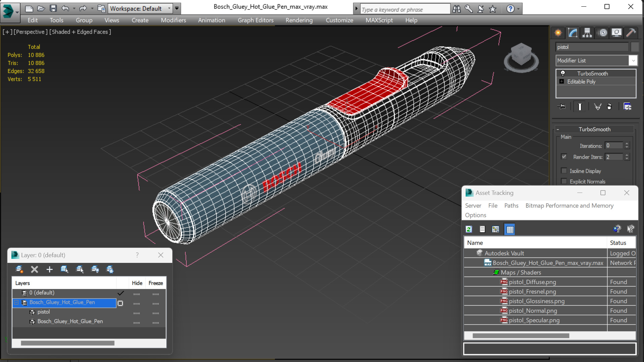Click the New Scene icon

click(29, 8)
